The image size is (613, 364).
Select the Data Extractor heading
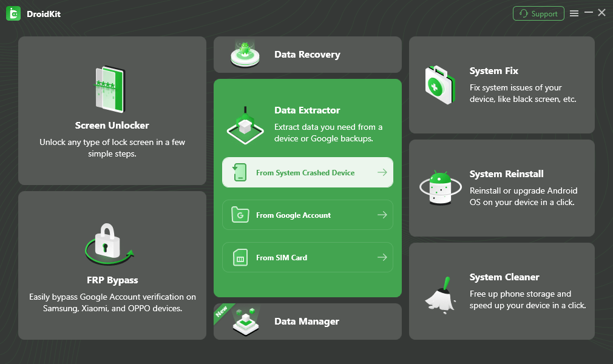[x=307, y=110]
